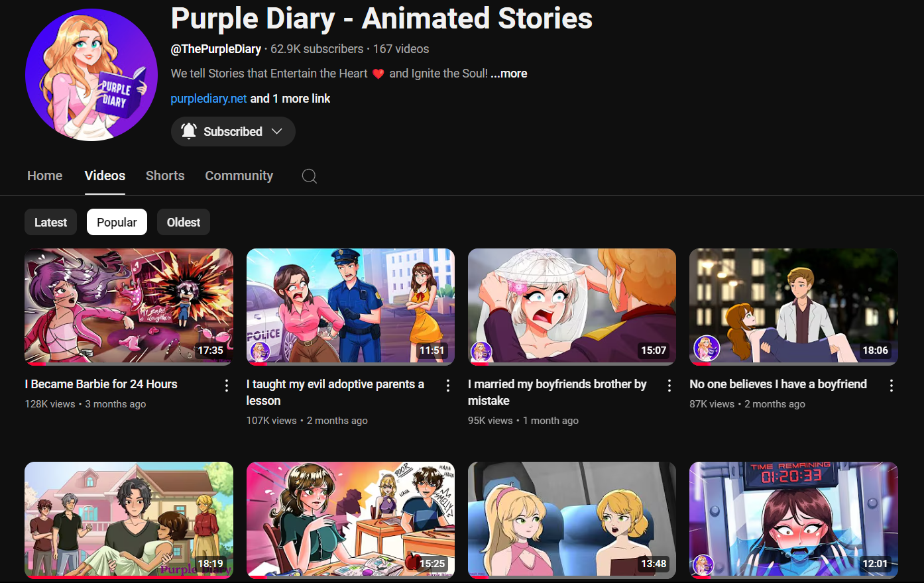Select the Videos tab
This screenshot has height=583, width=924.
pyautogui.click(x=105, y=176)
